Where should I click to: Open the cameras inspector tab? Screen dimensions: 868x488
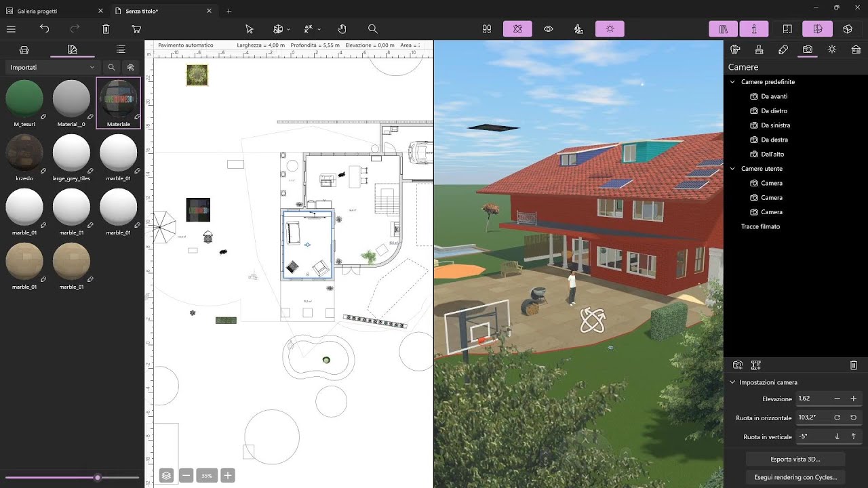pos(807,49)
